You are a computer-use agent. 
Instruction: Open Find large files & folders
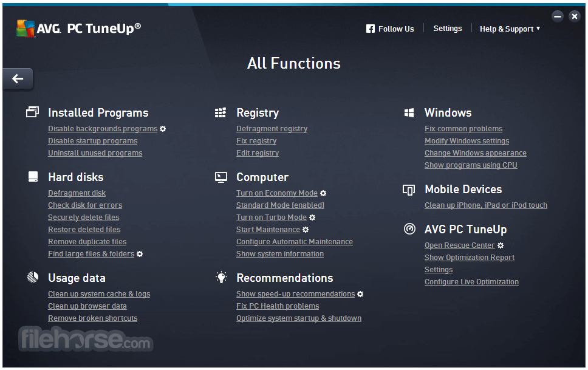(91, 254)
